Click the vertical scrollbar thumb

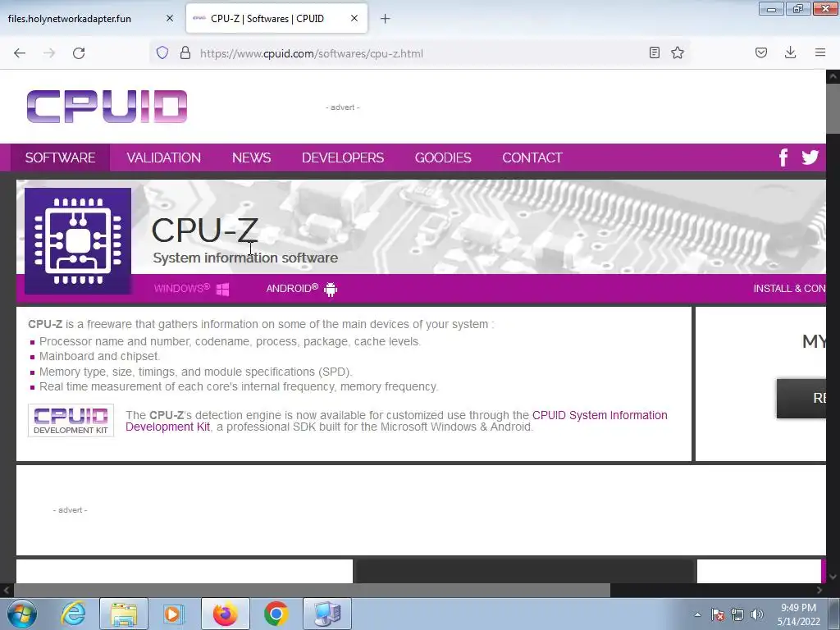point(833,107)
